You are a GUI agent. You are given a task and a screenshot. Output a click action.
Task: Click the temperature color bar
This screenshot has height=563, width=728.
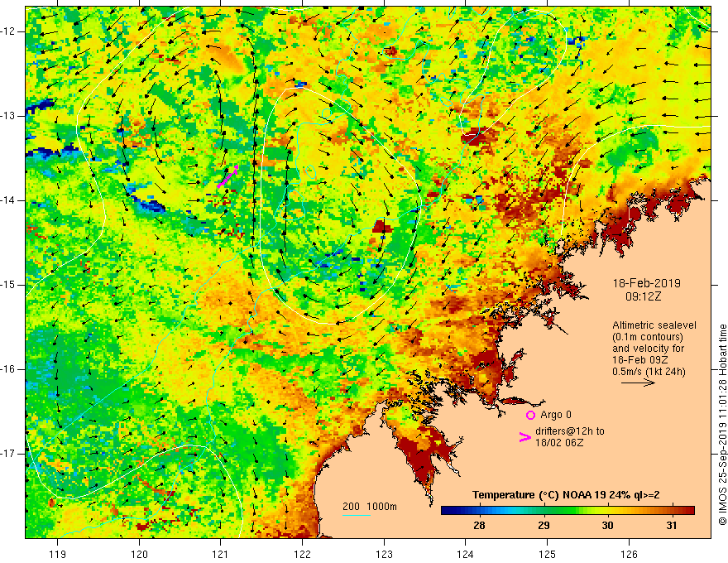tap(568, 511)
